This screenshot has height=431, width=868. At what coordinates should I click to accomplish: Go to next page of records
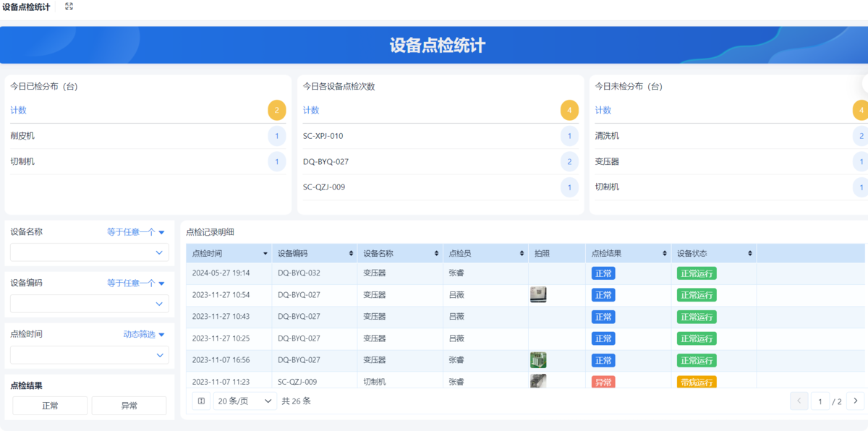[855, 401]
